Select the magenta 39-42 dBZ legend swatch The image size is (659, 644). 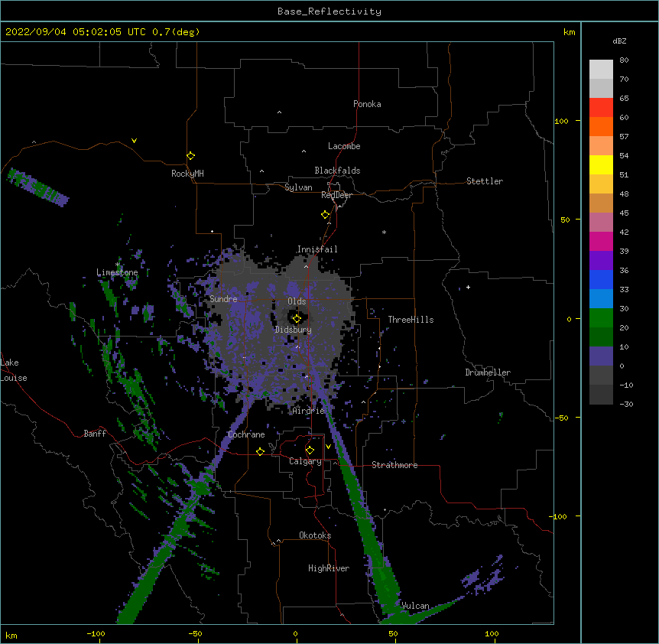pyautogui.click(x=601, y=241)
